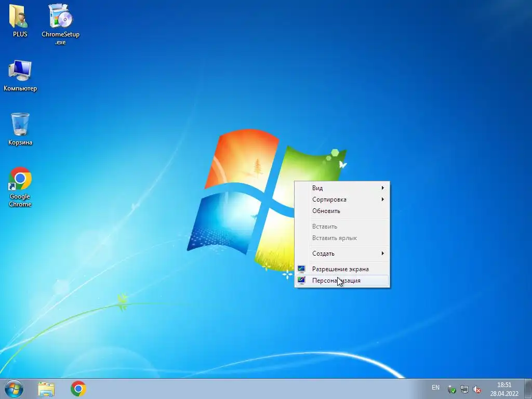Click the muted volume tray icon
The width and height of the screenshot is (532, 399).
point(477,390)
